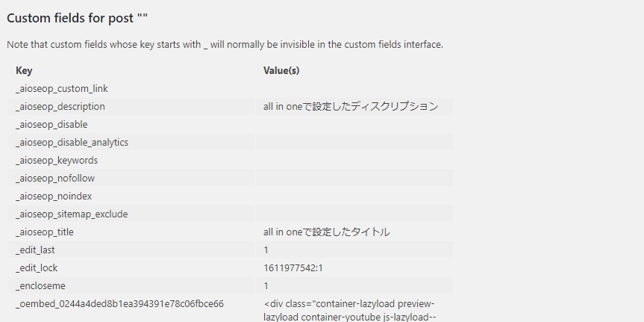644x322 pixels.
Task: Click the _encloseme key
Action: pos(38,286)
